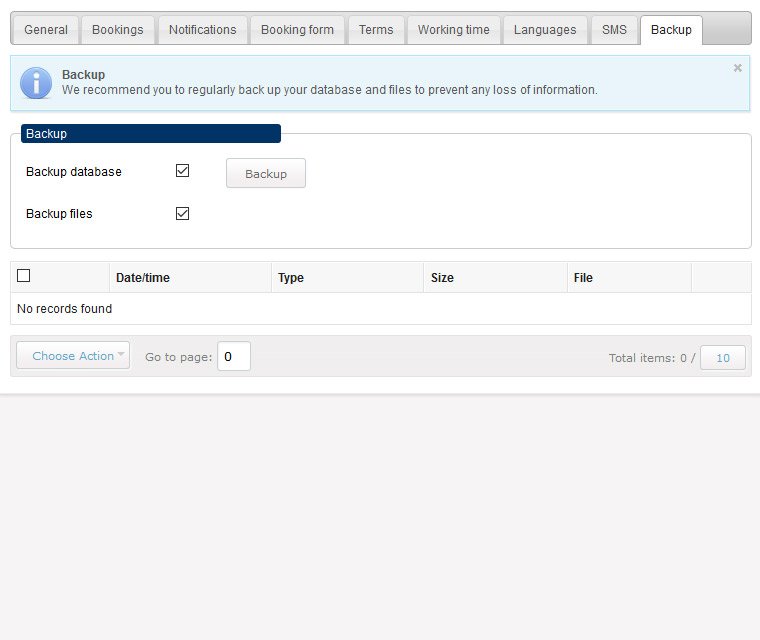
Task: Tick the select-all checkbox in table header
Action: tap(23, 275)
